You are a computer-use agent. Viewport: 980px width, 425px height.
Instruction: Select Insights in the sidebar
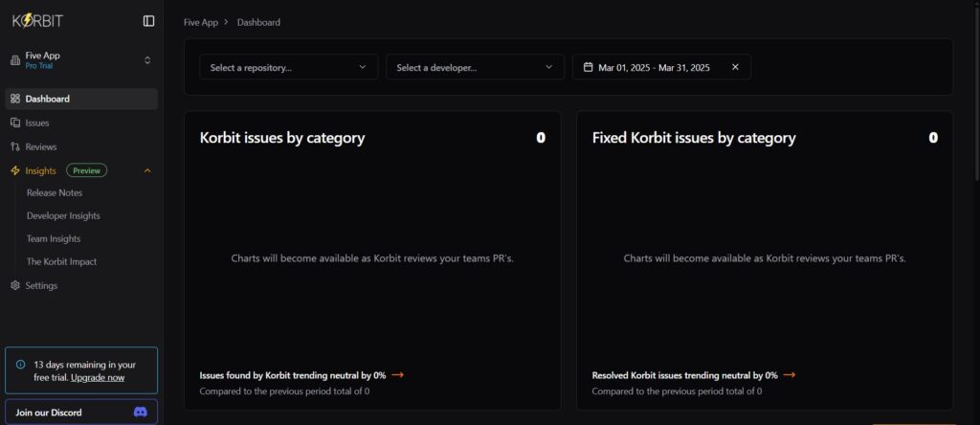pyautogui.click(x=40, y=170)
